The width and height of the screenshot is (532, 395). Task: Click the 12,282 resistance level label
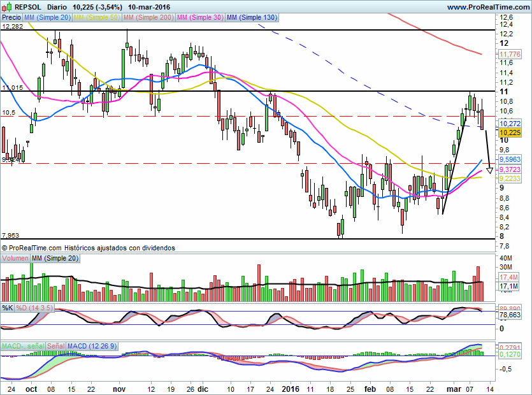tap(13, 27)
